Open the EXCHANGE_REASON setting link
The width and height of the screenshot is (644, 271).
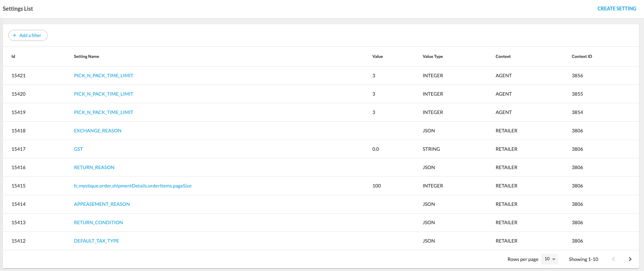point(98,131)
